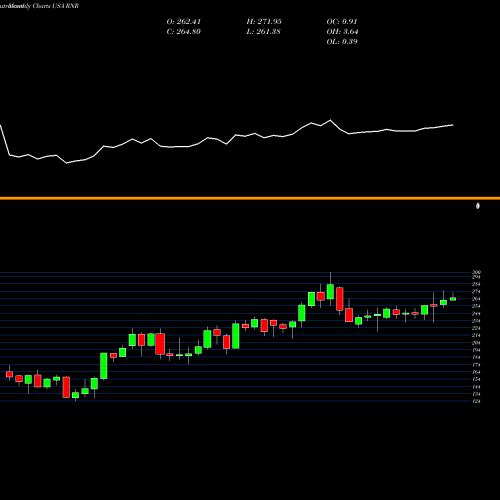Select the 'L: 261.38' low value
This screenshot has height=500, width=500.
(x=264, y=32)
